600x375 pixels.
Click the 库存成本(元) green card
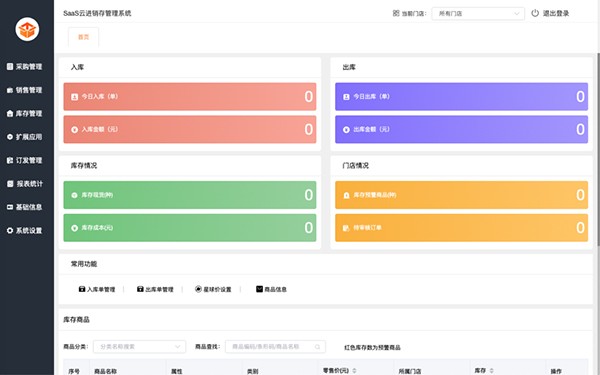[190, 228]
